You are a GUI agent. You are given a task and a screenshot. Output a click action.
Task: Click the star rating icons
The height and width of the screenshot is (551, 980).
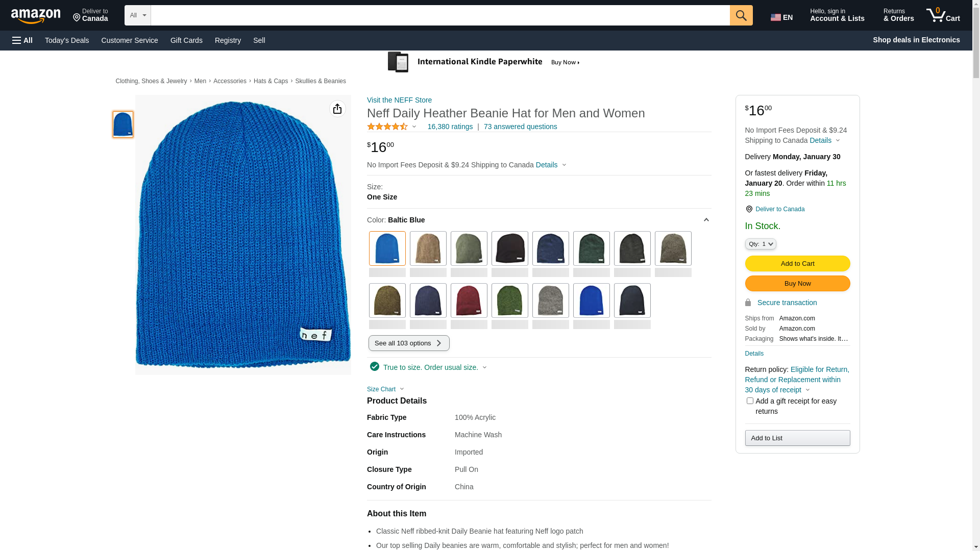(387, 127)
